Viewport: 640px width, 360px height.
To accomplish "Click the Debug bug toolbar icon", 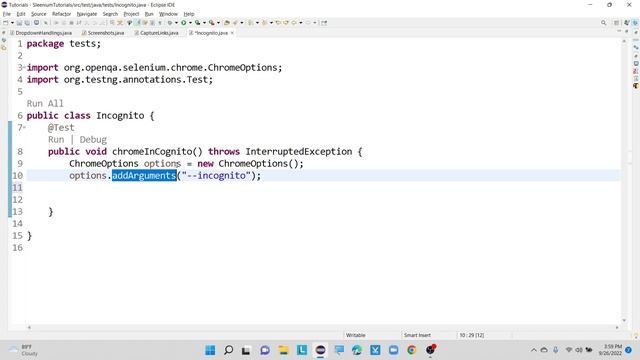I will click(170, 23).
